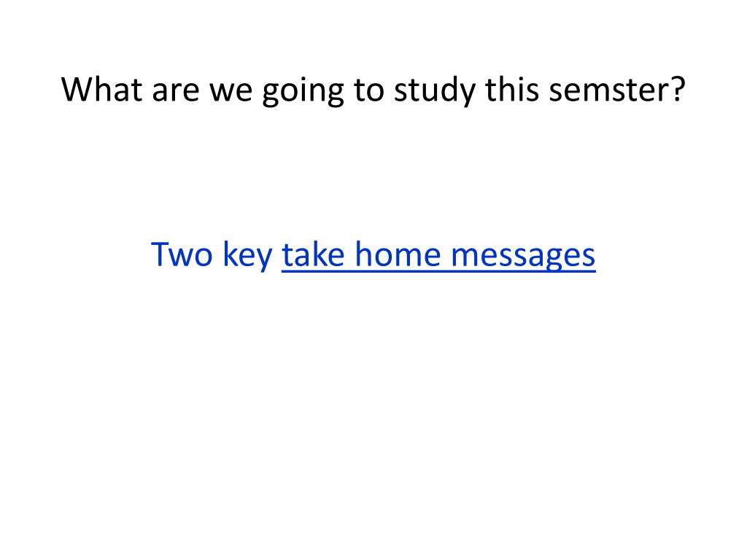Click the empty area between title and link

(373, 171)
